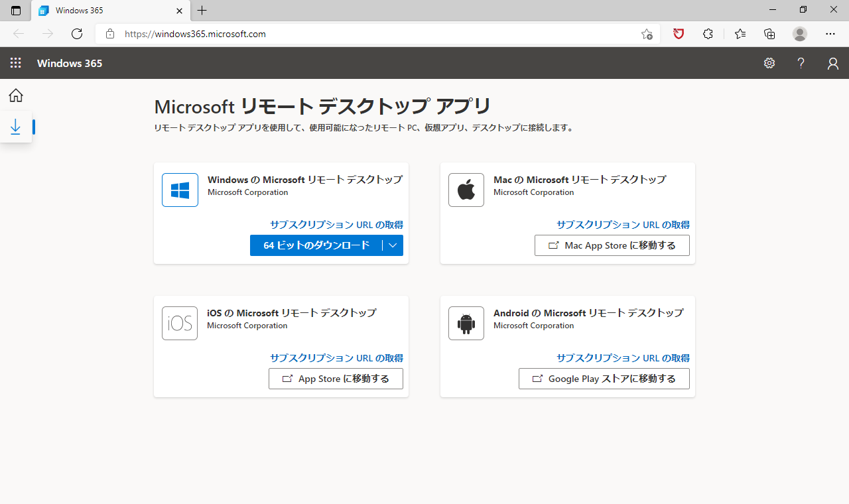Open a new browser tab

(x=202, y=11)
